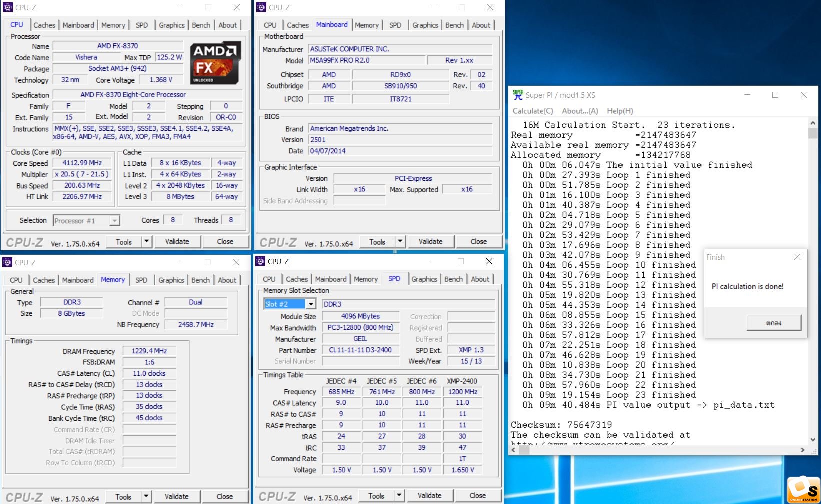Click Tools button in Memory window
Image resolution: width=821 pixels, height=504 pixels.
123,496
